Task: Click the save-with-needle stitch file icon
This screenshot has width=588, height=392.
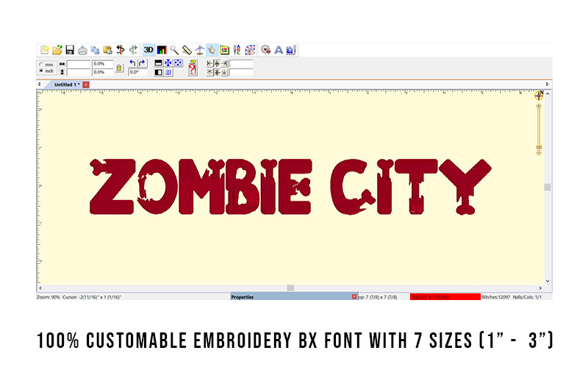Action: (x=291, y=50)
